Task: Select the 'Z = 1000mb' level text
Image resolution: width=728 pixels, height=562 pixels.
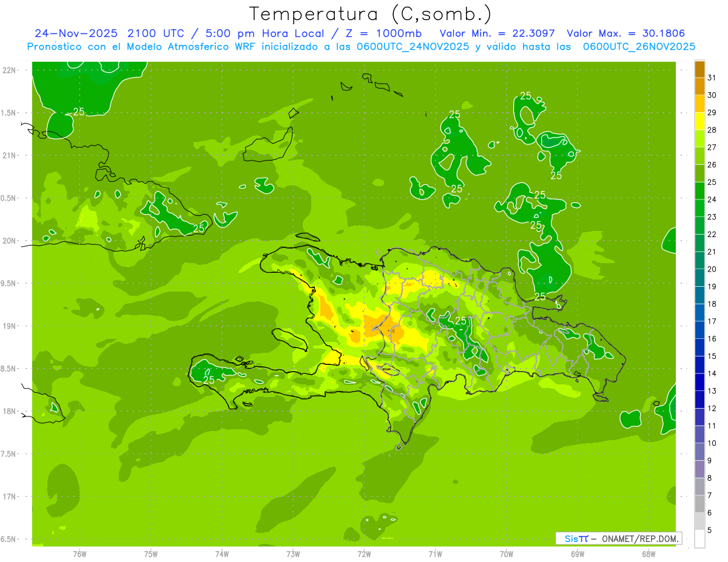Action: (x=385, y=33)
